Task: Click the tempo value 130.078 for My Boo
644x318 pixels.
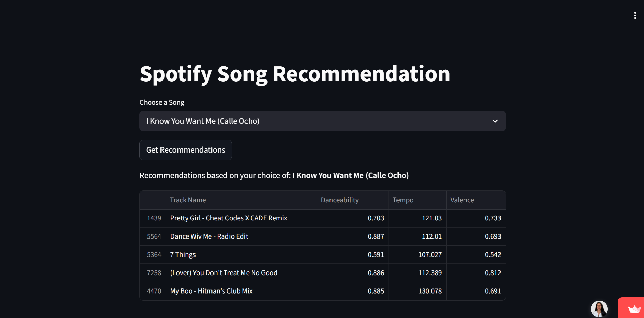Action: [x=430, y=291]
